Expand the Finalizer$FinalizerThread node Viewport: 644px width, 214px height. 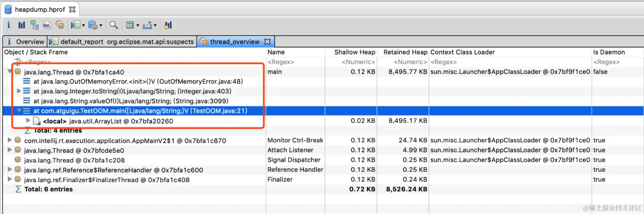tap(10, 179)
